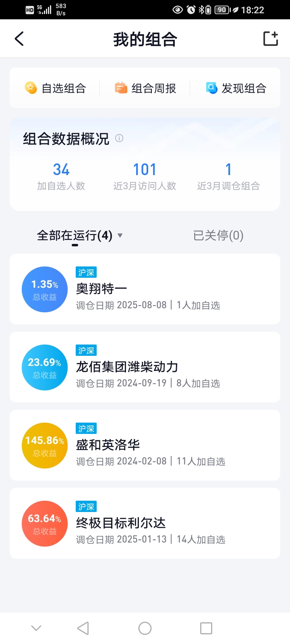The height and width of the screenshot is (644, 290).
Task: View 34 加自选人数 statistic
Action: click(61, 176)
